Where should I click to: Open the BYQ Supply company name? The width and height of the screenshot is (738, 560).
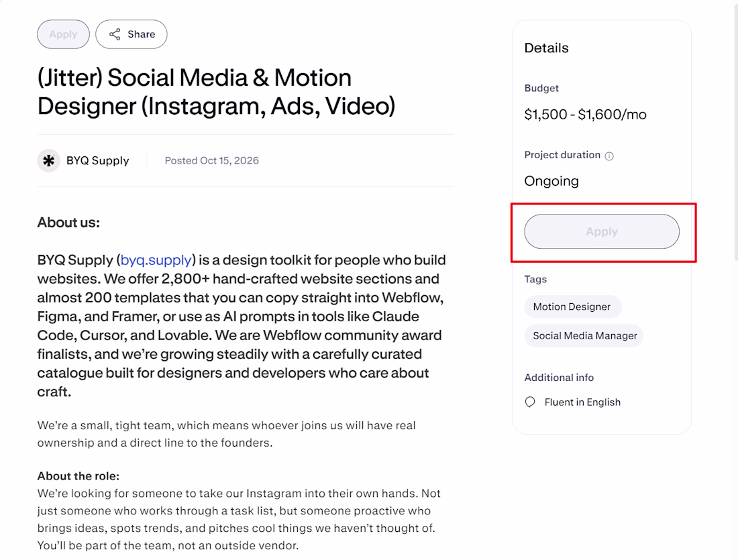tap(97, 161)
